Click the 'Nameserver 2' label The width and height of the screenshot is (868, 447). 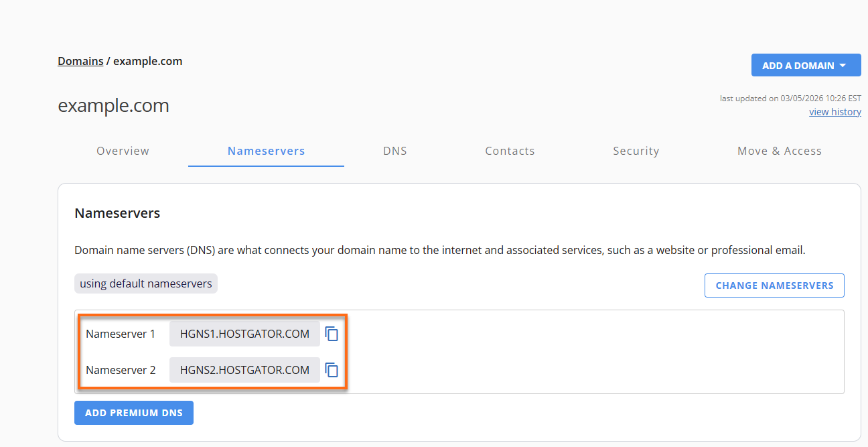tap(121, 370)
